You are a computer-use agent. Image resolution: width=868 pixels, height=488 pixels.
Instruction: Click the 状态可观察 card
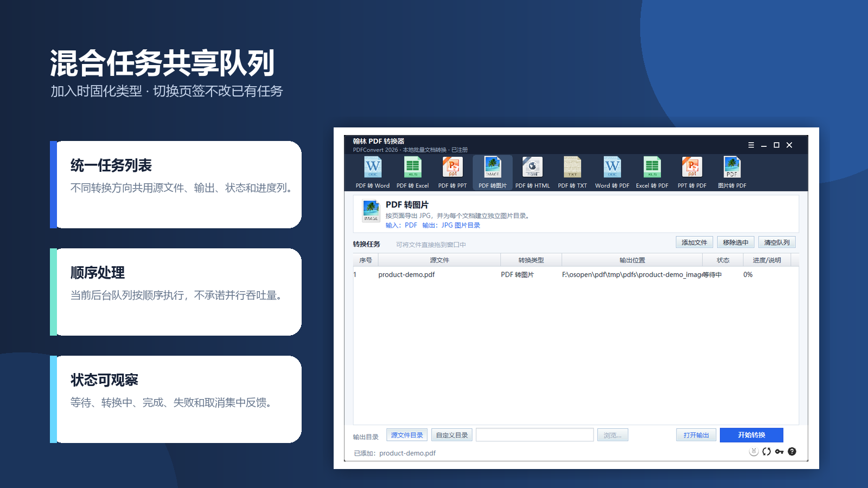tap(176, 399)
